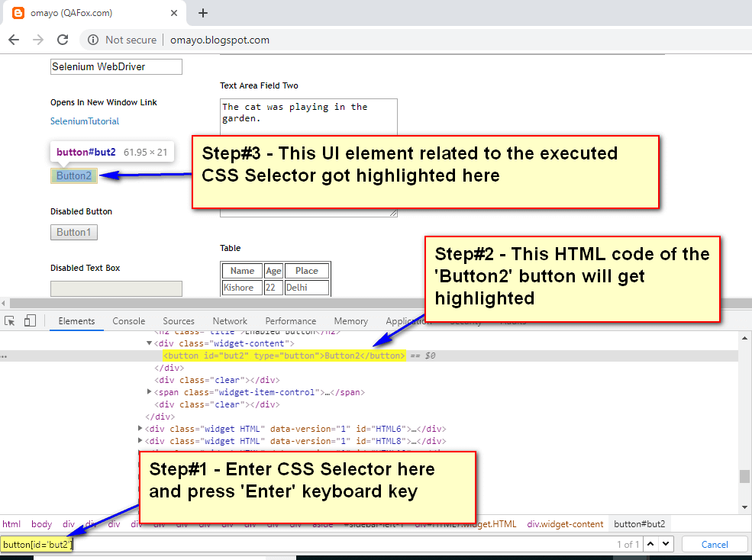Open the Network panel

pos(229,321)
